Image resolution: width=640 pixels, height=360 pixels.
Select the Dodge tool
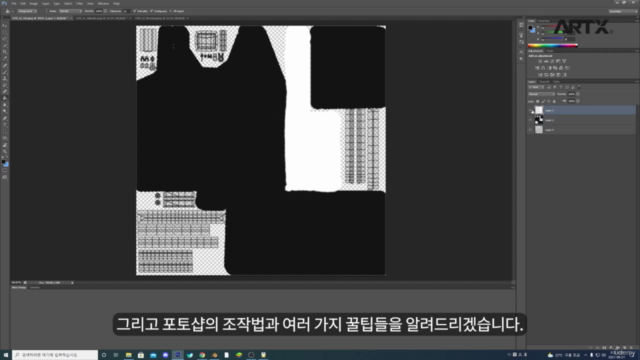(5, 111)
